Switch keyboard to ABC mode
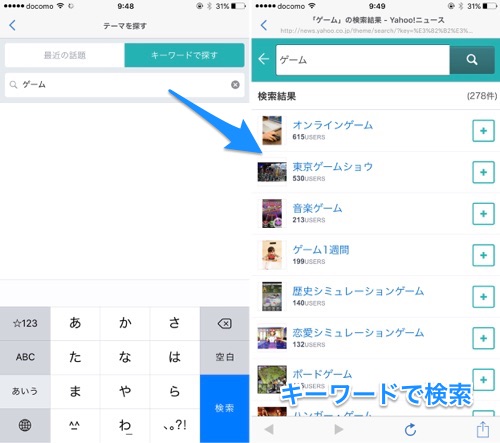 tap(25, 357)
